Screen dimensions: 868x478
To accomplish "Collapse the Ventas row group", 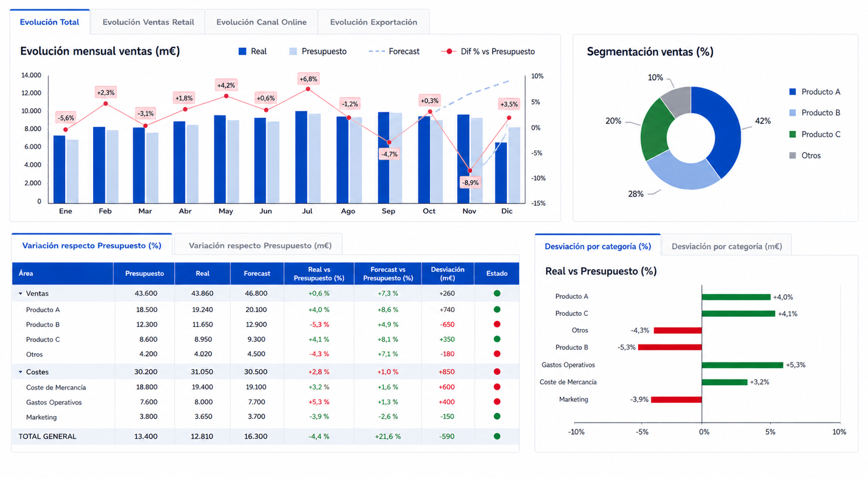I will pyautogui.click(x=21, y=294).
